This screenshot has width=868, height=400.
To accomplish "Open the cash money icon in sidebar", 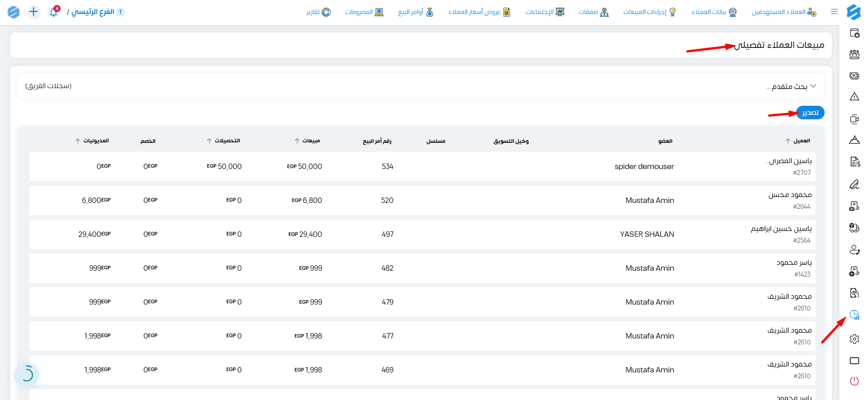I will tap(854, 75).
